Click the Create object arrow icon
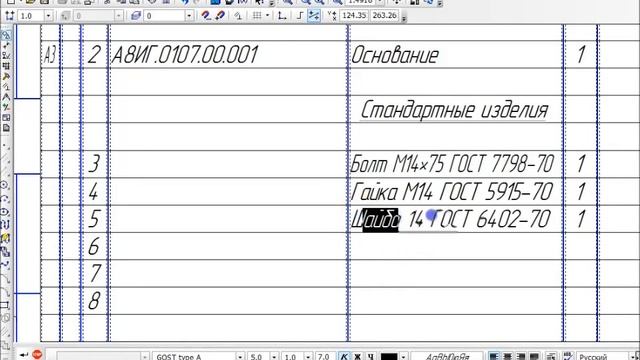 coord(24,355)
